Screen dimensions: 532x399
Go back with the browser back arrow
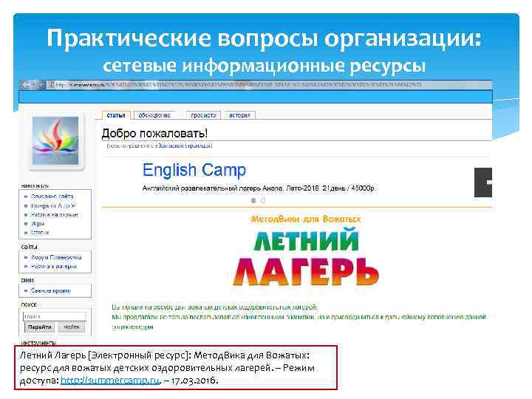pyautogui.click(x=26, y=84)
